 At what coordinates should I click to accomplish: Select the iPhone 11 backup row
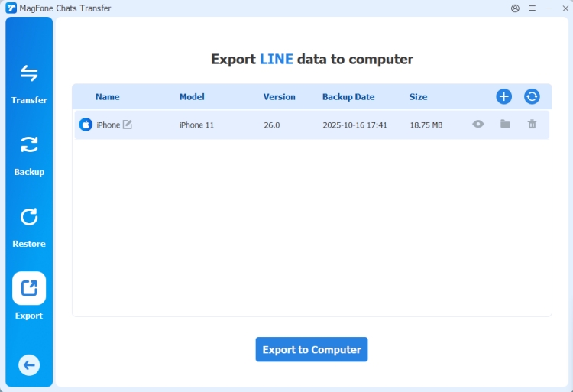tap(306, 125)
